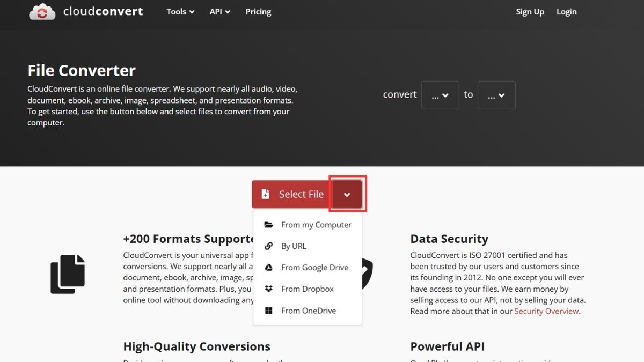Click the cloudconvert brand name
The height and width of the screenshot is (362, 644).
click(x=103, y=11)
